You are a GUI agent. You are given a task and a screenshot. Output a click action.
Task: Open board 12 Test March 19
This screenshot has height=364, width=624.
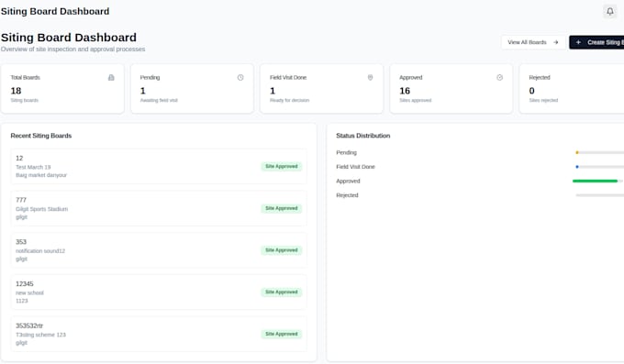[x=159, y=166]
